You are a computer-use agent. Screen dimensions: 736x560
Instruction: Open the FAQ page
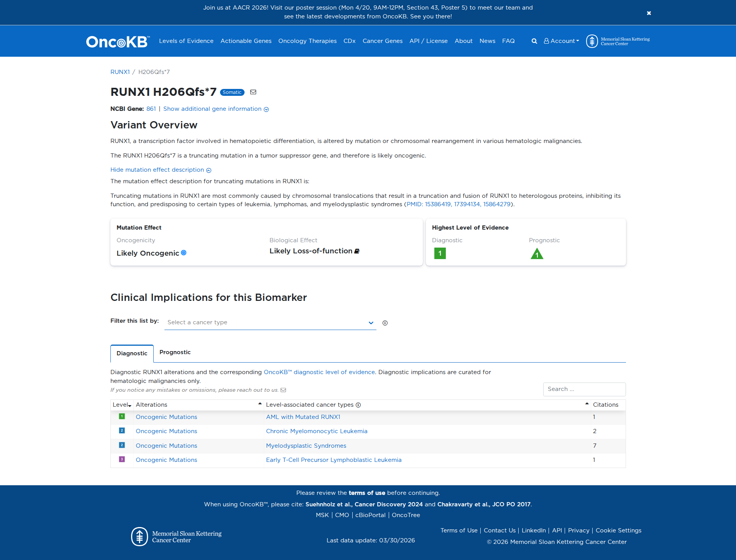[x=508, y=41]
